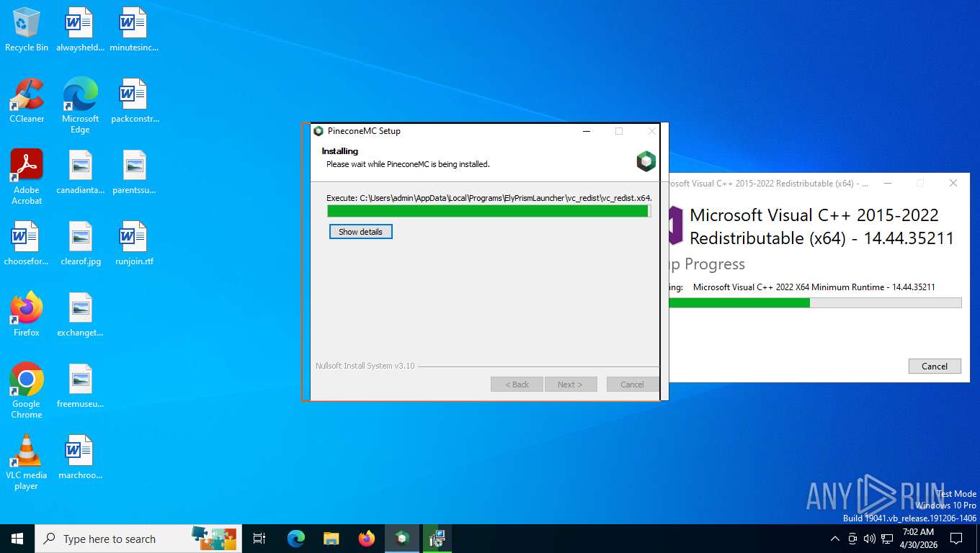Click Show details in PineconeMC Setup
The height and width of the screenshot is (553, 980).
tap(361, 232)
